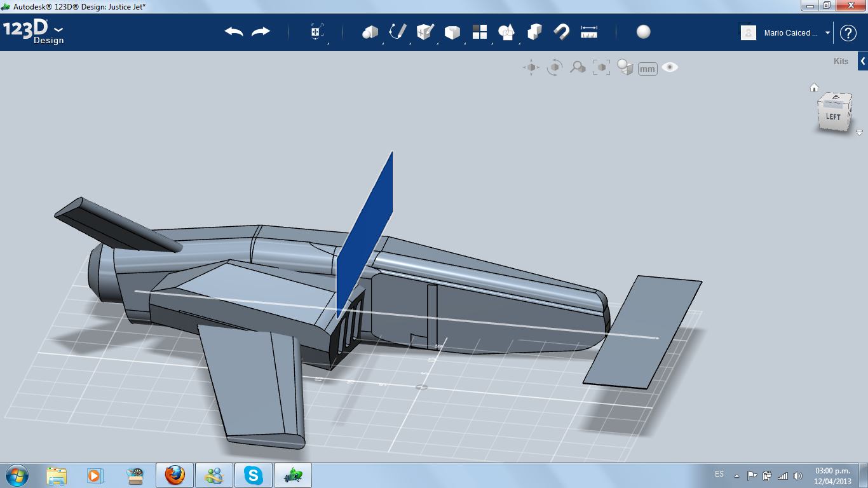
Task: Switch to Firefox in the taskbar
Action: [175, 475]
